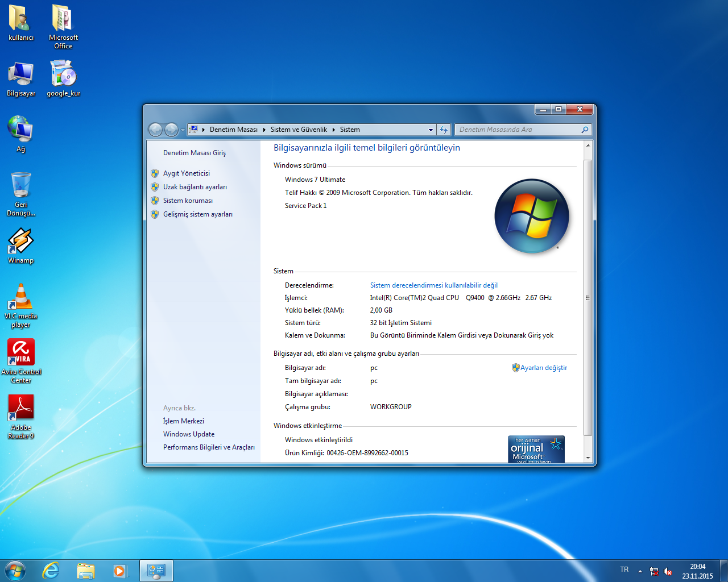The width and height of the screenshot is (728, 582).
Task: Open the Adobe Reader 9 shortcut
Action: tap(21, 417)
